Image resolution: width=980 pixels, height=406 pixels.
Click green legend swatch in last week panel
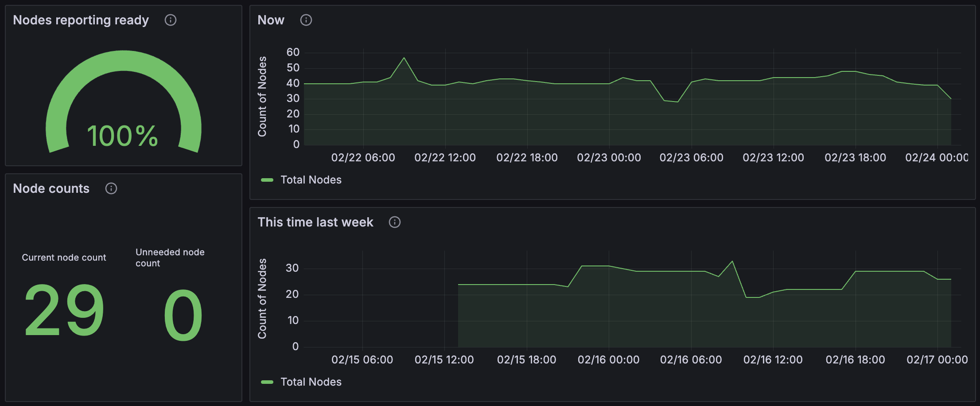(267, 382)
